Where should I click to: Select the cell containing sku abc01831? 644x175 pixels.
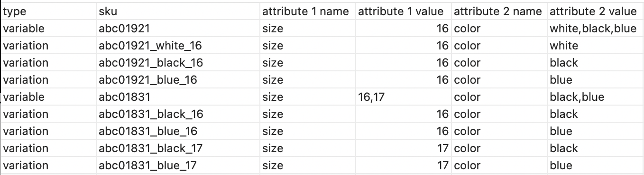[x=178, y=97]
